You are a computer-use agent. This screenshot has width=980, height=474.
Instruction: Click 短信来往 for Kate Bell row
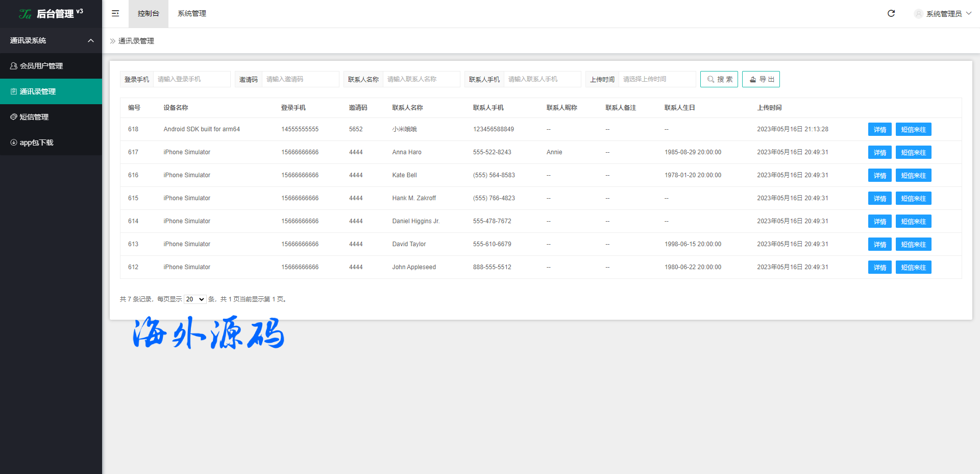point(913,175)
